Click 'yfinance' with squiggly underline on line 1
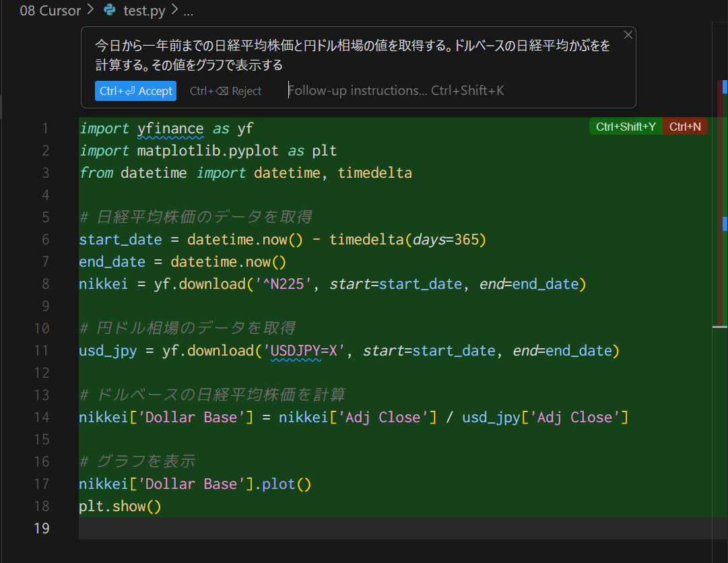Image resolution: width=728 pixels, height=563 pixels. (x=170, y=129)
